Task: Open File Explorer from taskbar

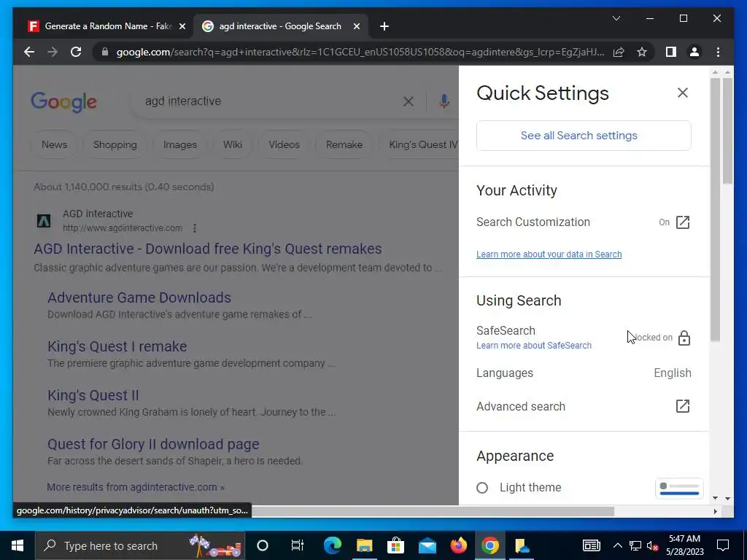Action: click(364, 545)
